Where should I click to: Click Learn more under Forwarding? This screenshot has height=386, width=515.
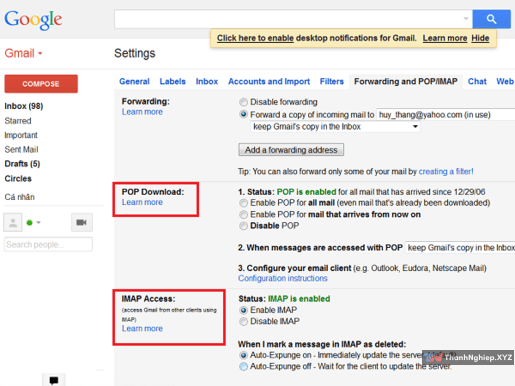[x=142, y=112]
